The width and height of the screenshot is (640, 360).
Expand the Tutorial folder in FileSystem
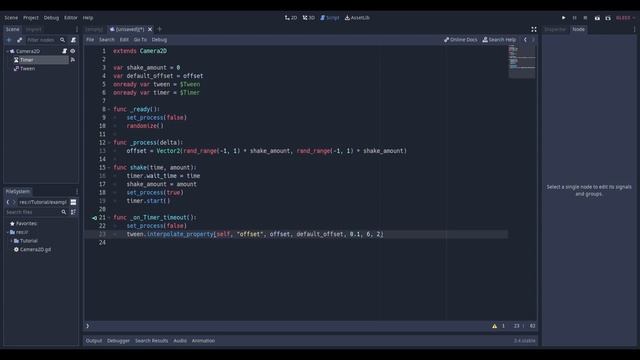click(11, 241)
